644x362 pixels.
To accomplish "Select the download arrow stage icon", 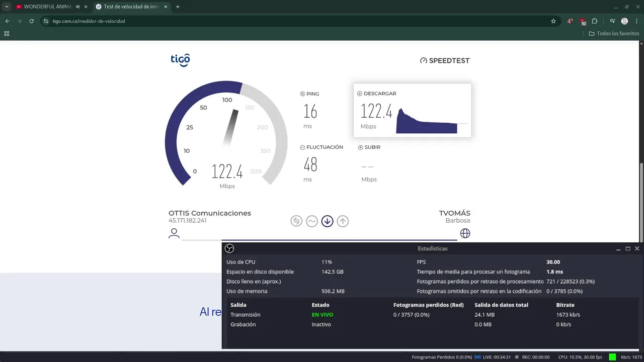I will (328, 221).
